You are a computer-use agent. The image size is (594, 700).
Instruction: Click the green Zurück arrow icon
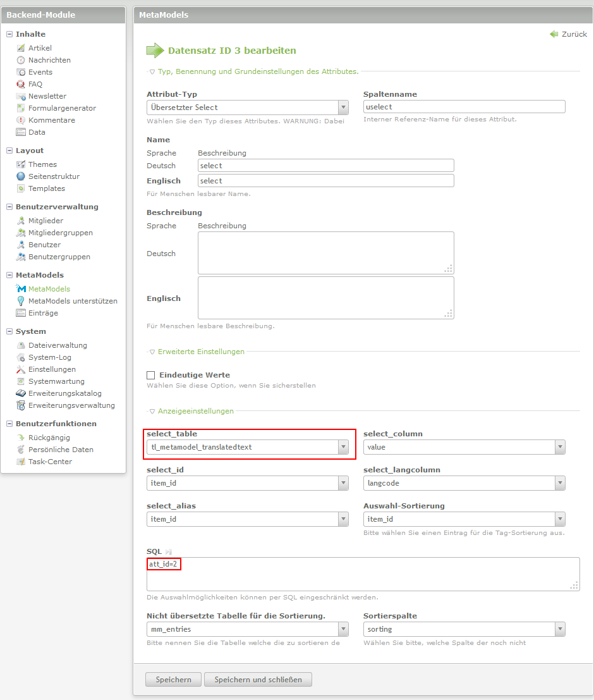point(554,34)
